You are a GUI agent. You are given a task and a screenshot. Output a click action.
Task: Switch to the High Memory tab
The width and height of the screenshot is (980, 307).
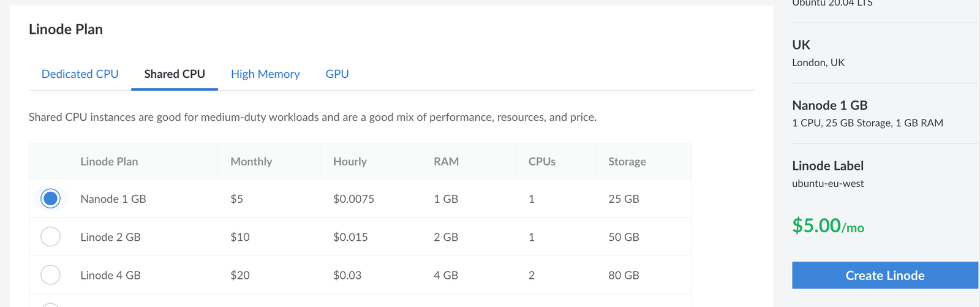point(265,74)
